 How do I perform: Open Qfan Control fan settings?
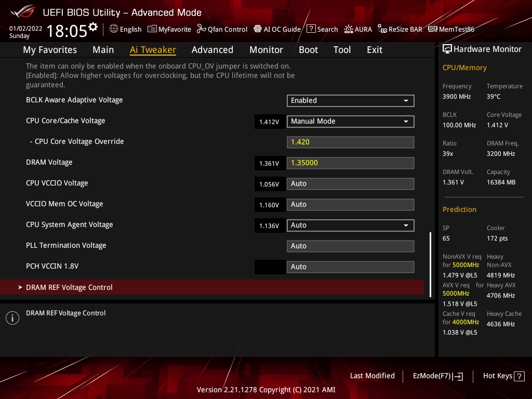click(222, 30)
